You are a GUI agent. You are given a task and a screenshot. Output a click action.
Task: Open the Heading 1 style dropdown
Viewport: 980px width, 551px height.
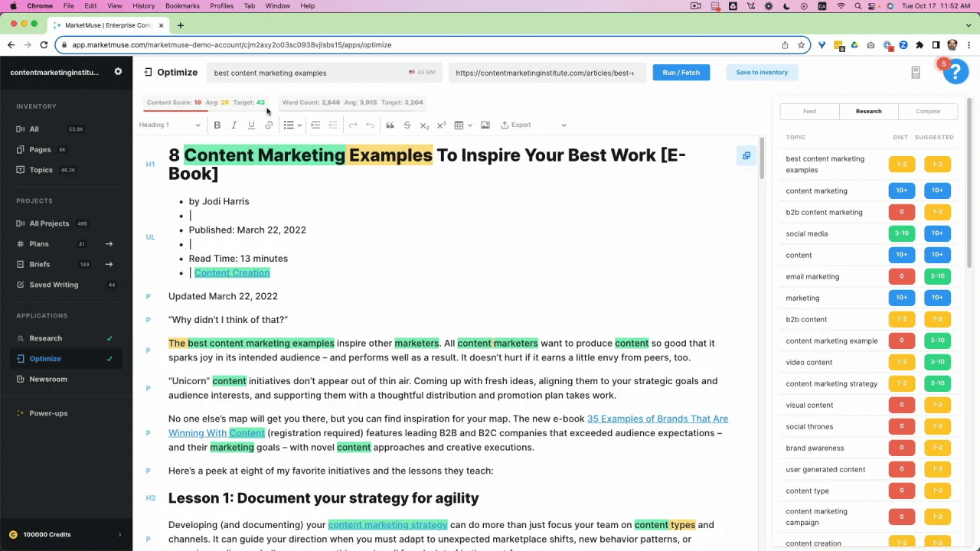point(168,125)
